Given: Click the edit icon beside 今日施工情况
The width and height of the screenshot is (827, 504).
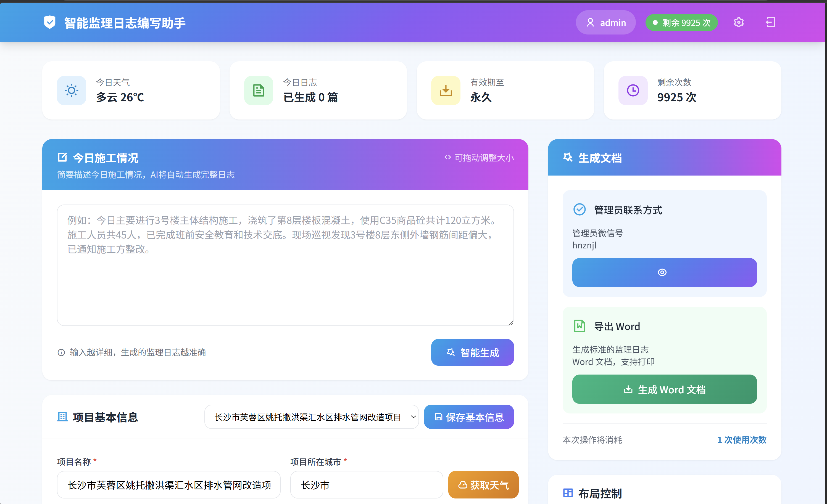Looking at the screenshot, I should (x=62, y=157).
